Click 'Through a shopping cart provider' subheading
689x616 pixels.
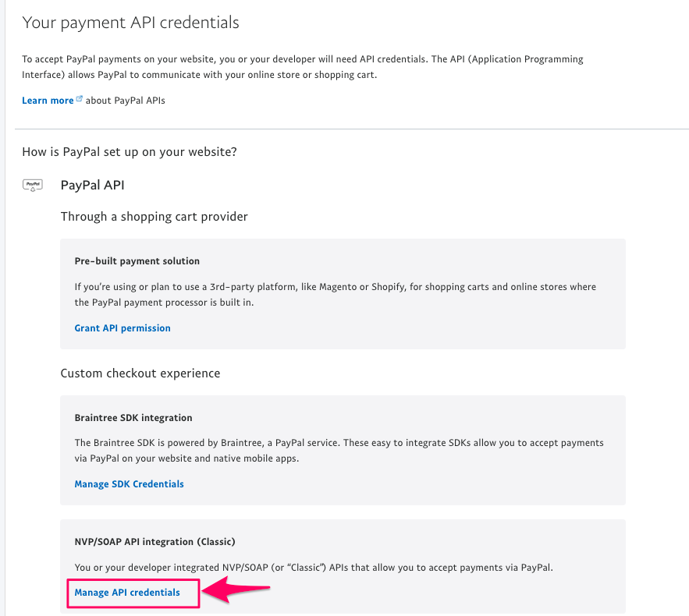[x=154, y=217]
